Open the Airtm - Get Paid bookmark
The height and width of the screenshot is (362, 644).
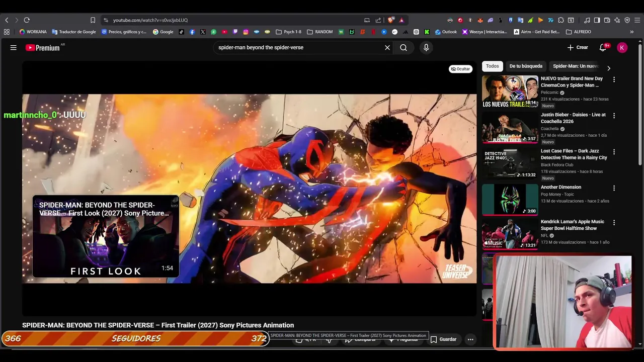[x=537, y=32]
